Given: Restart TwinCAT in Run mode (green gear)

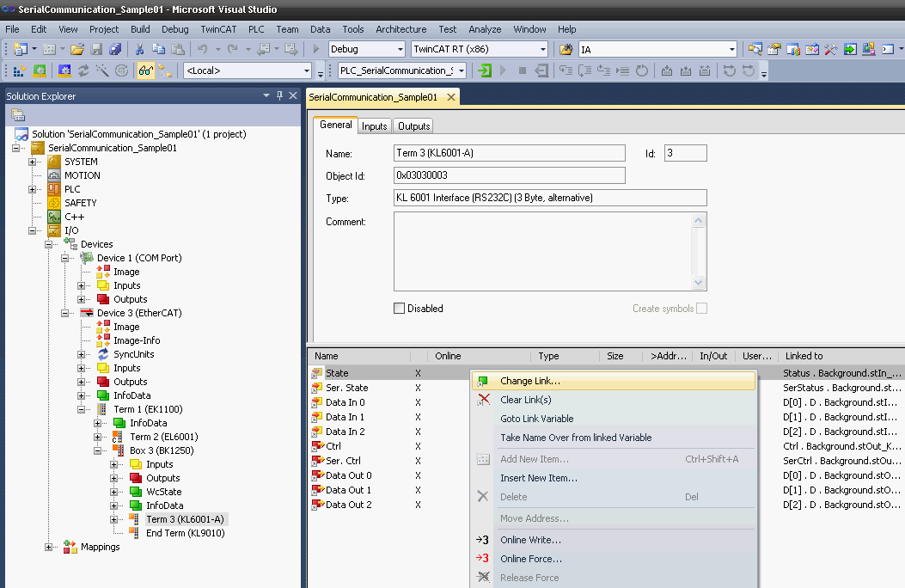Looking at the screenshot, I should click(40, 71).
